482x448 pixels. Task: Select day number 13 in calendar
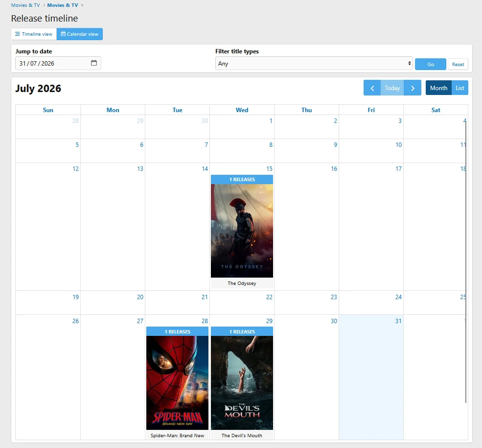point(140,169)
